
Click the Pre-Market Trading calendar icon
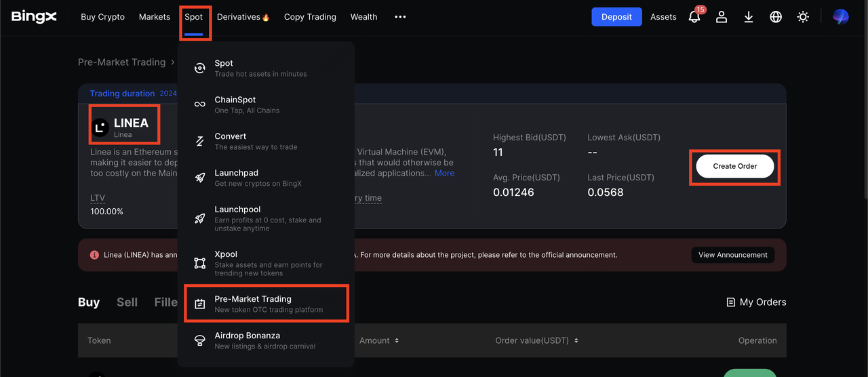pyautogui.click(x=199, y=304)
